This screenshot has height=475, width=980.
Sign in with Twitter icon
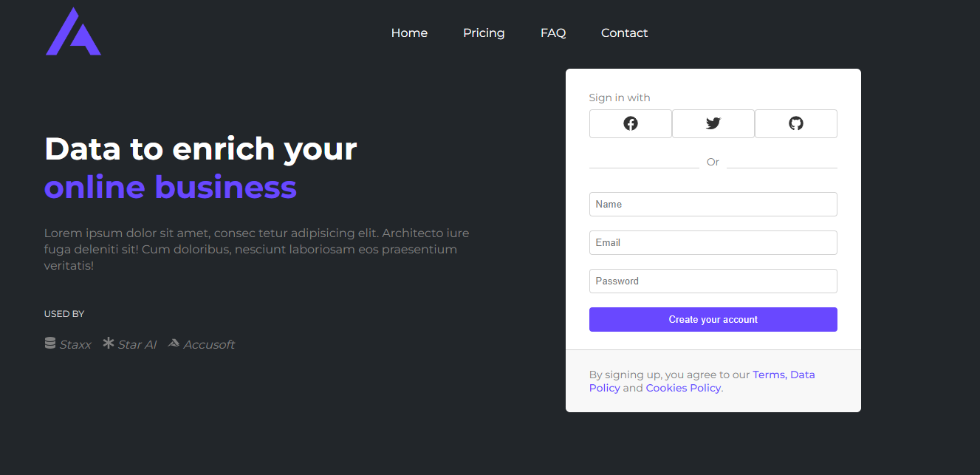click(713, 123)
